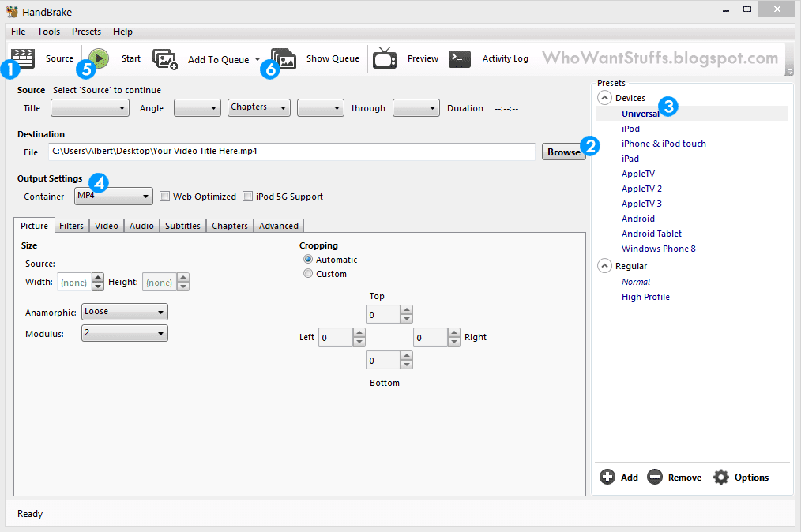
Task: Open the Anamorphic dropdown set to Loose
Action: (x=124, y=311)
